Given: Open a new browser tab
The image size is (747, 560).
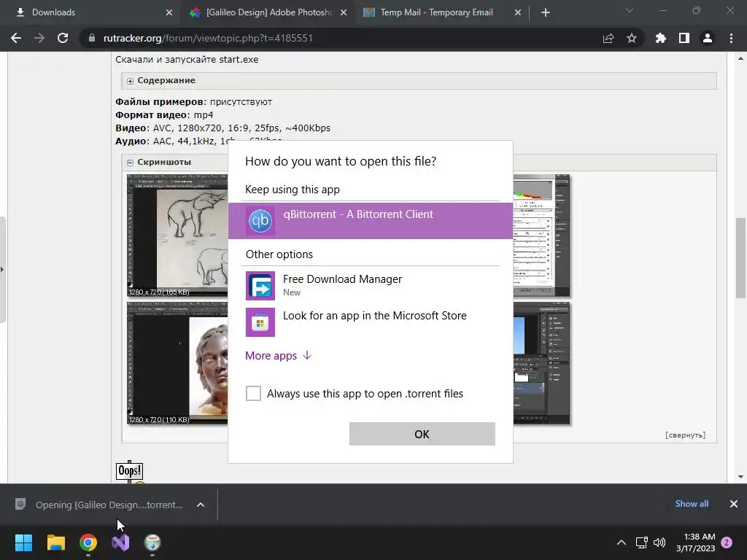Looking at the screenshot, I should coord(546,12).
